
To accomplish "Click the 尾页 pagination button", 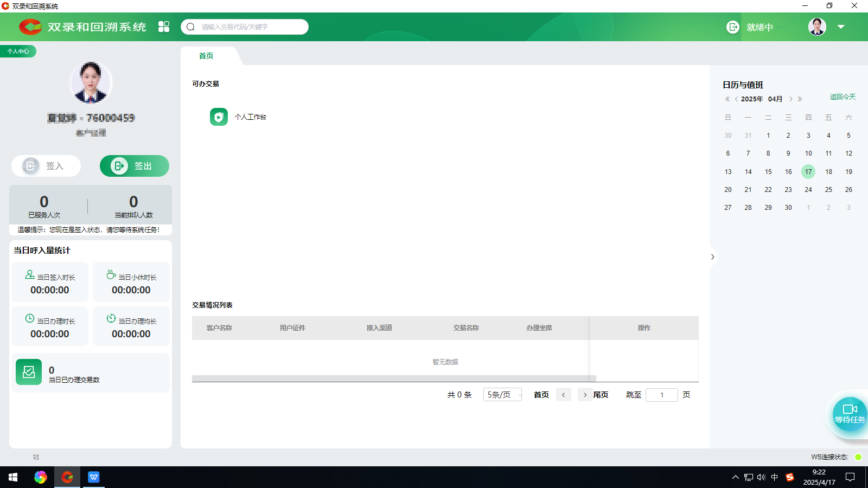I will (601, 395).
